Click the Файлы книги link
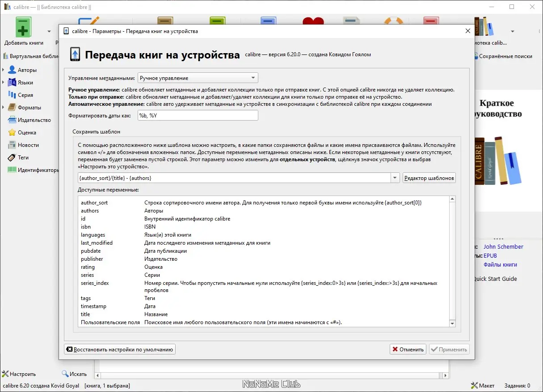 click(x=500, y=264)
